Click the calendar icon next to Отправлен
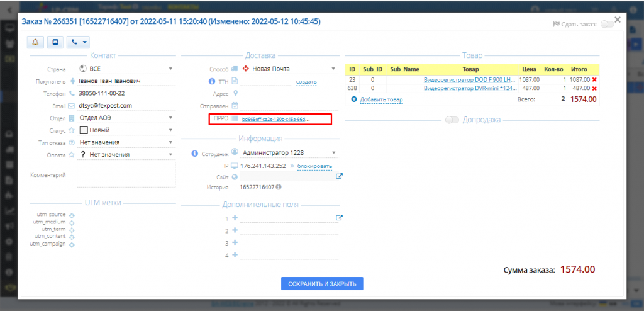Image resolution: width=644 pixels, height=311 pixels. click(x=235, y=105)
